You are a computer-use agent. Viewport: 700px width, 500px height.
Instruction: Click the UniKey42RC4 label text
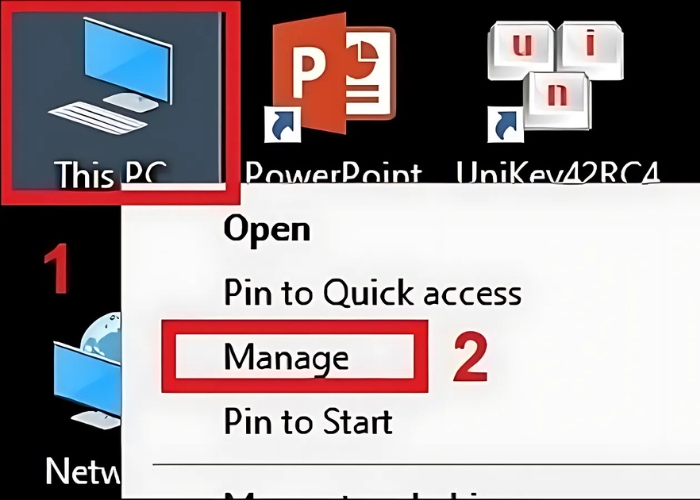point(558,172)
